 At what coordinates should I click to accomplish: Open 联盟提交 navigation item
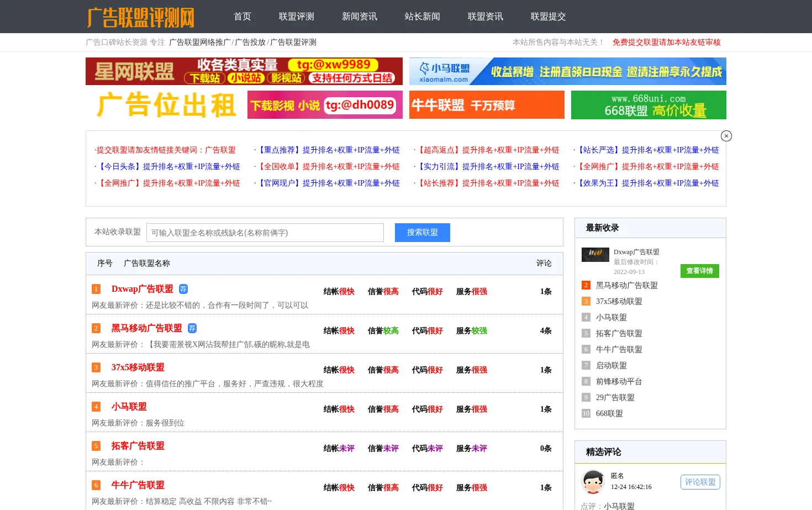click(x=549, y=17)
